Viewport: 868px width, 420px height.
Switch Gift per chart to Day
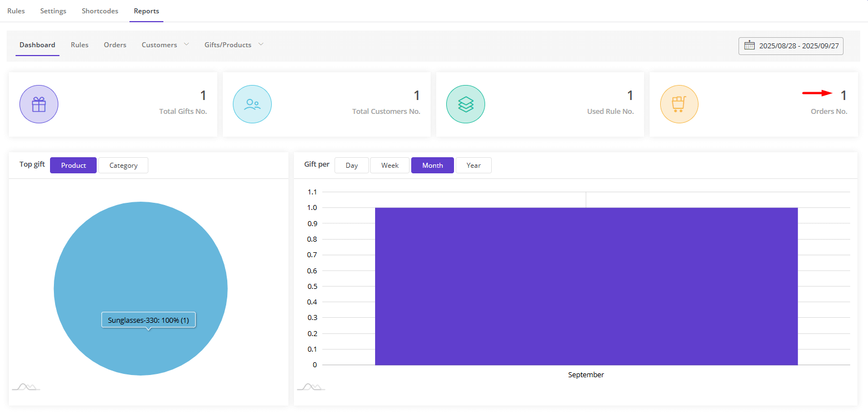352,166
